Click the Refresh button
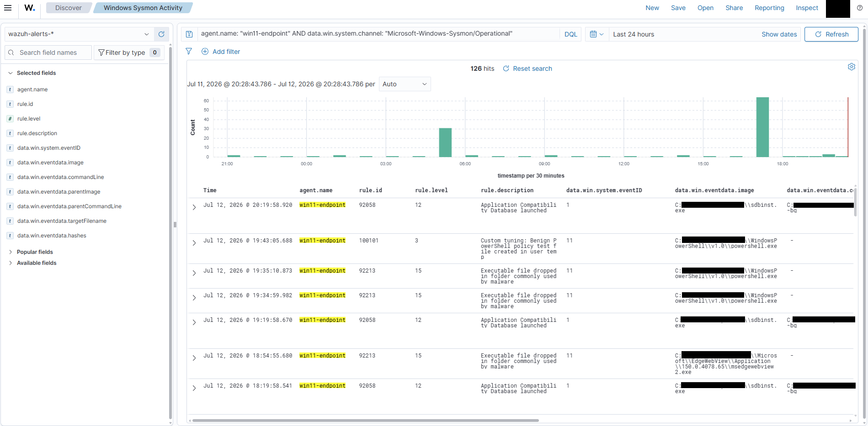Image resolution: width=868 pixels, height=426 pixels. point(831,34)
